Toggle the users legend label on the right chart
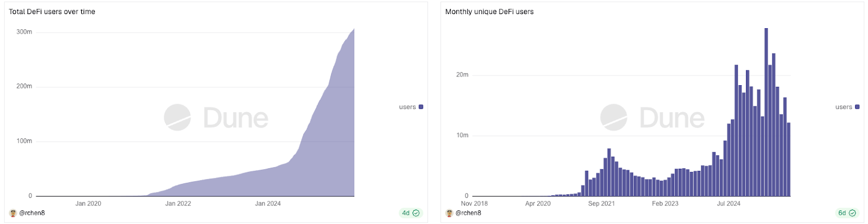868x224 pixels. [x=843, y=107]
